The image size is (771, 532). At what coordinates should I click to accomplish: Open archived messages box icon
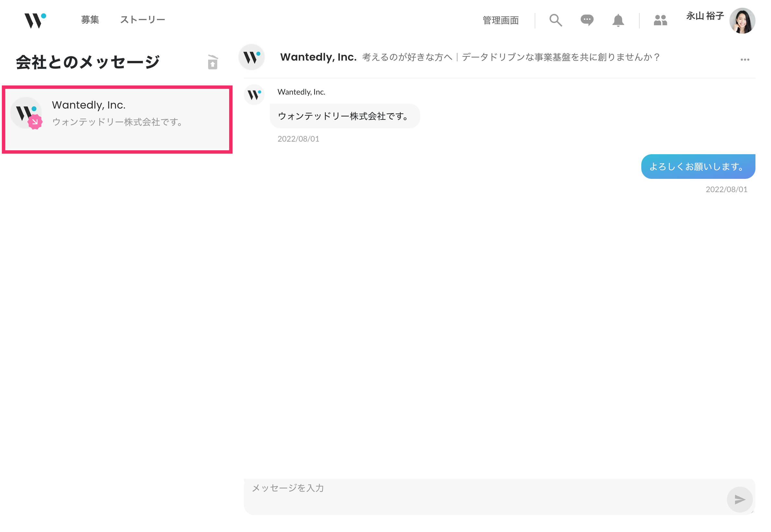[213, 62]
